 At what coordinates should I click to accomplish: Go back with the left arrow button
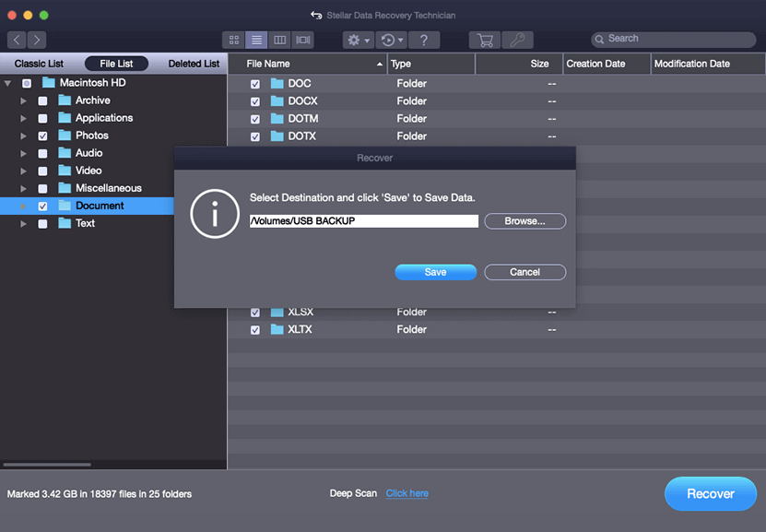[17, 40]
